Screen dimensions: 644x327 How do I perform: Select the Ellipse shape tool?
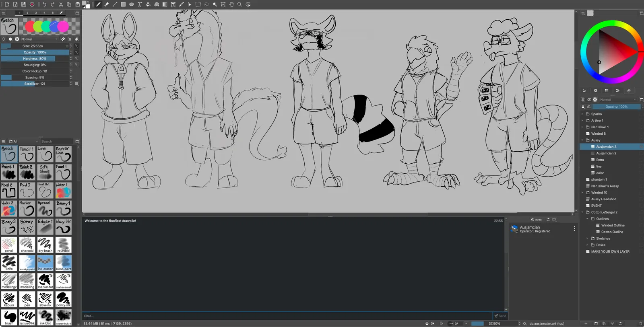132,4
